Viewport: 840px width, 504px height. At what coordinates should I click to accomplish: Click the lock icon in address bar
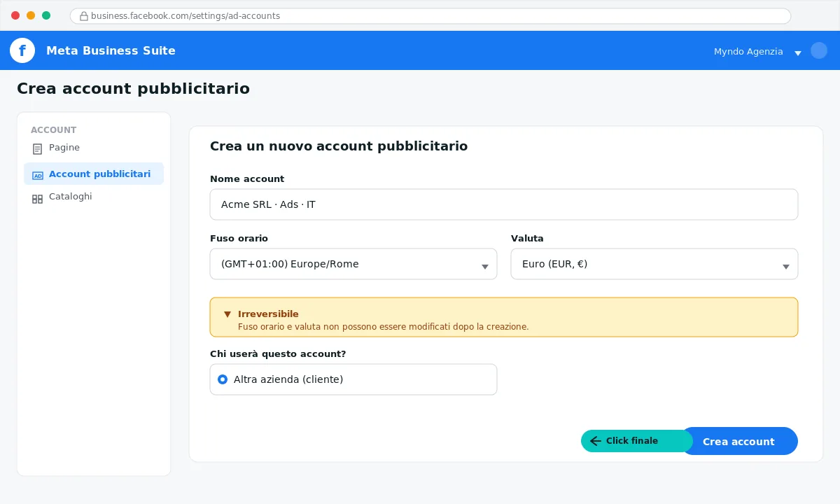pyautogui.click(x=84, y=16)
